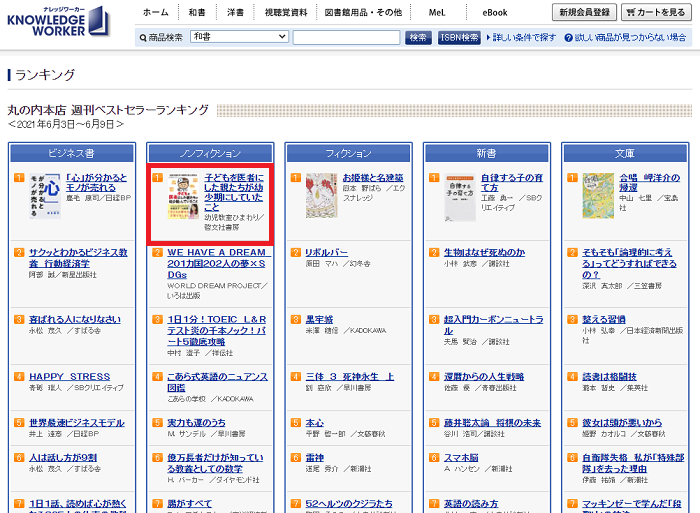Open cover thumbnail of 子どもを医者にした親たち book

(183, 196)
